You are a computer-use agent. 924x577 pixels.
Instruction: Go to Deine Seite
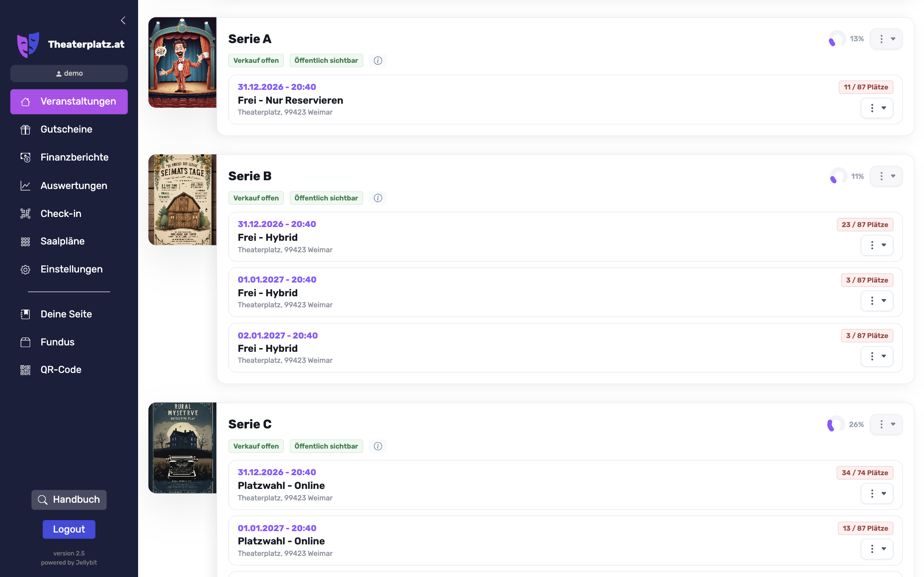69,314
